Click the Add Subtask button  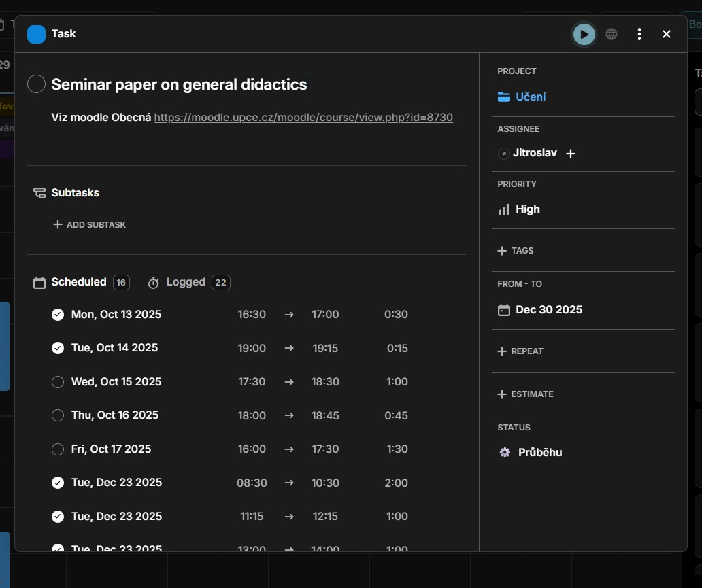point(90,225)
